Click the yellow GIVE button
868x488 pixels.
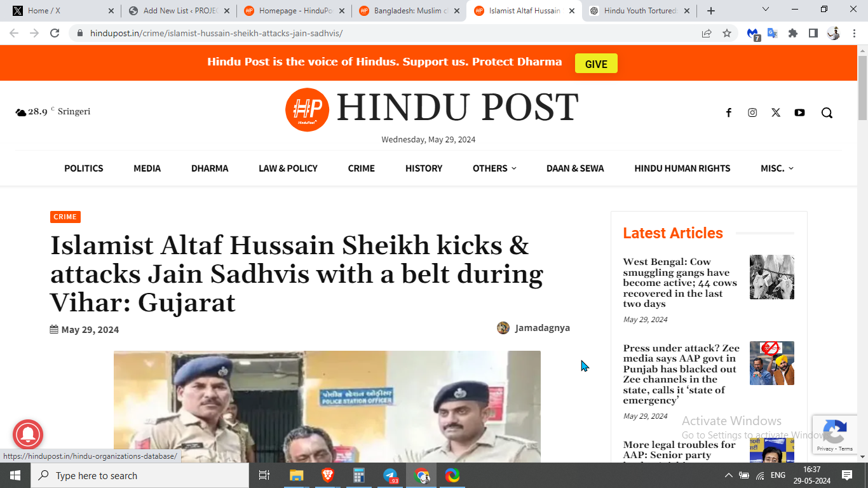point(596,64)
